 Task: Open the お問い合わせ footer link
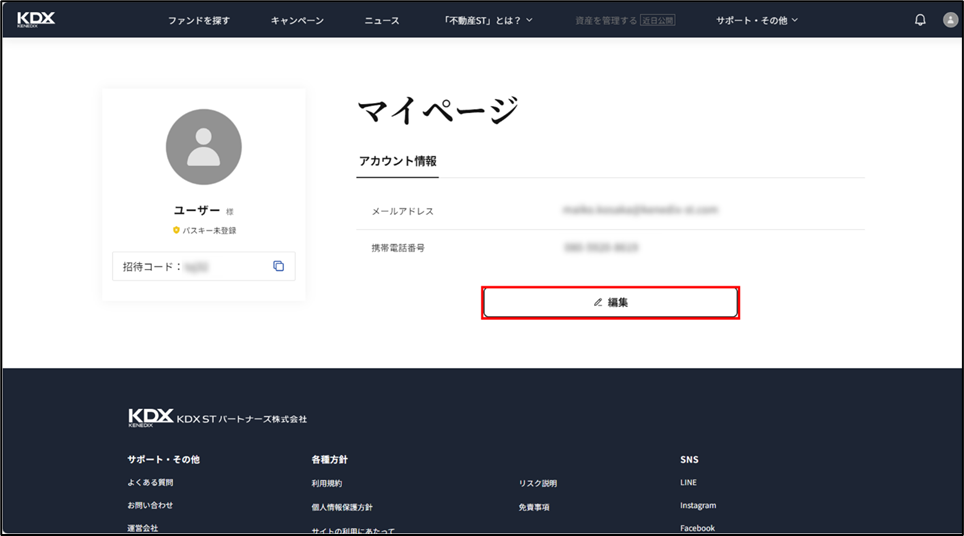[150, 505]
